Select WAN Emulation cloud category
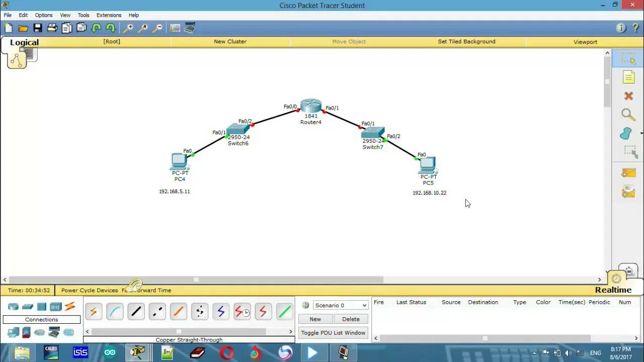The width and height of the screenshot is (644, 362). click(39, 332)
